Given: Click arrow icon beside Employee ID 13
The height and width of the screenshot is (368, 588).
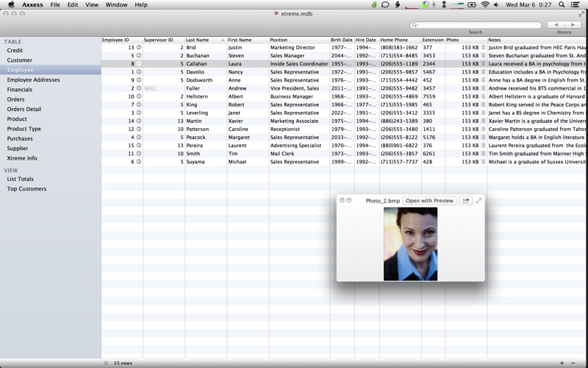Looking at the screenshot, I should (x=139, y=48).
